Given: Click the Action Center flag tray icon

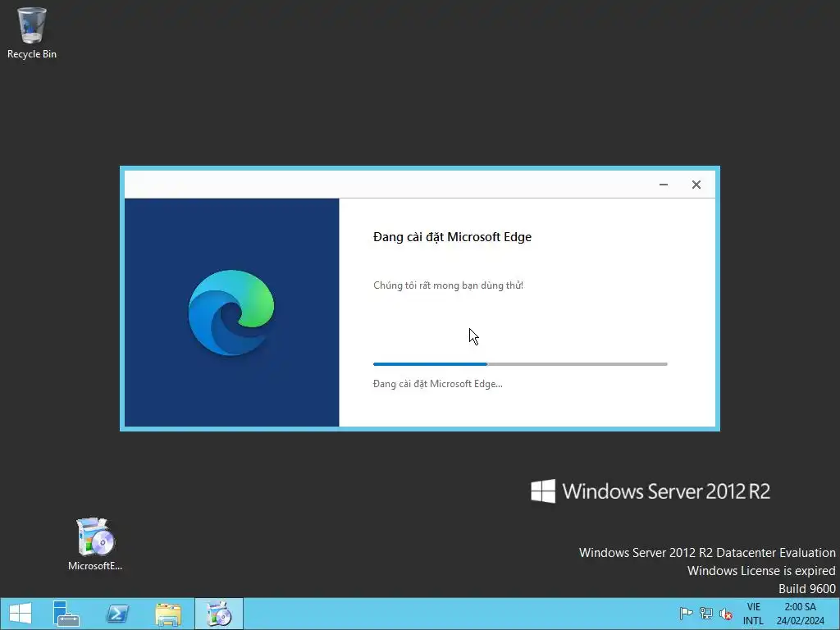Looking at the screenshot, I should (686, 614).
